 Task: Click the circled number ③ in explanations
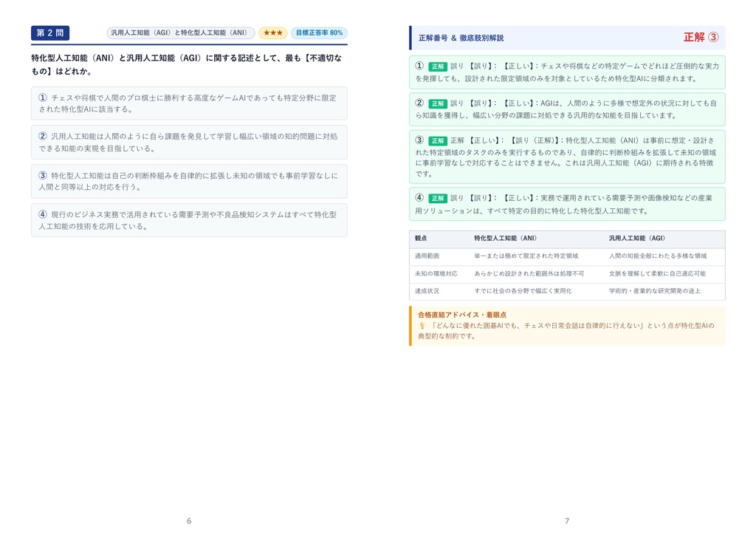419,140
